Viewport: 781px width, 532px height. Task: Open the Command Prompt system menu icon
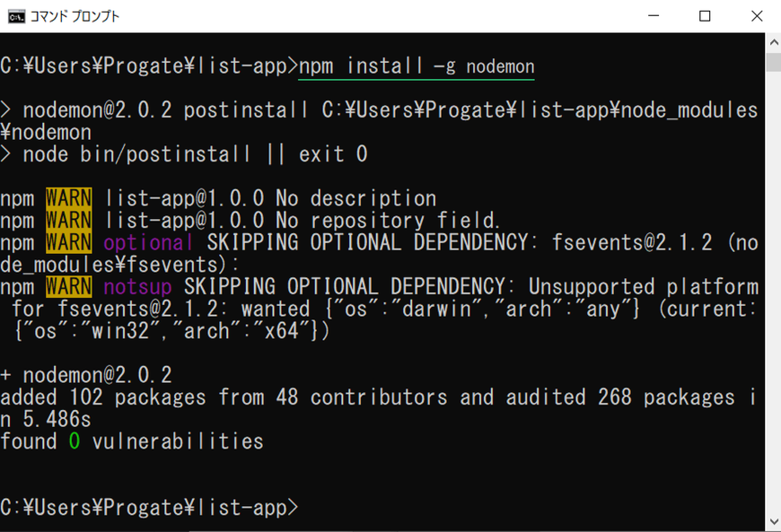tap(16, 16)
